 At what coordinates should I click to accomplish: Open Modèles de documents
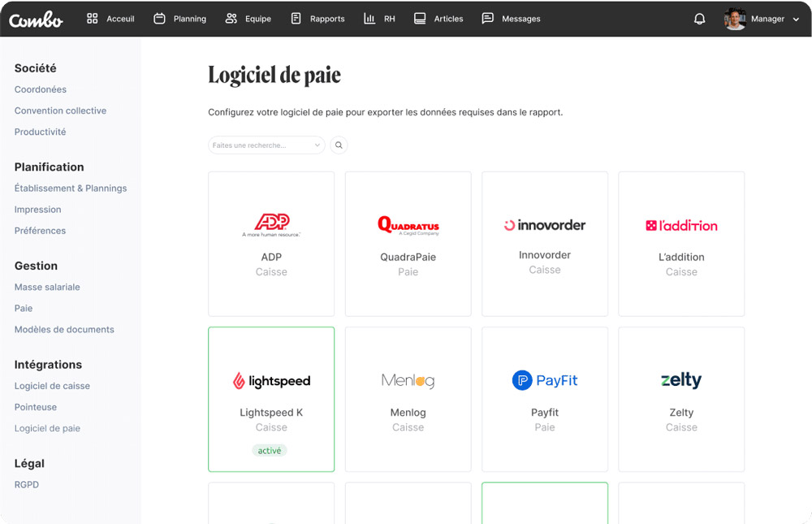[x=64, y=329]
